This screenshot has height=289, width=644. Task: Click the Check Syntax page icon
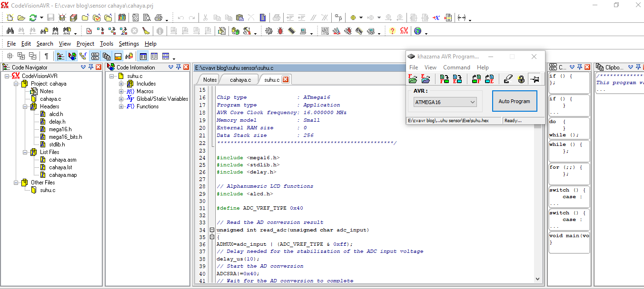[x=89, y=31]
